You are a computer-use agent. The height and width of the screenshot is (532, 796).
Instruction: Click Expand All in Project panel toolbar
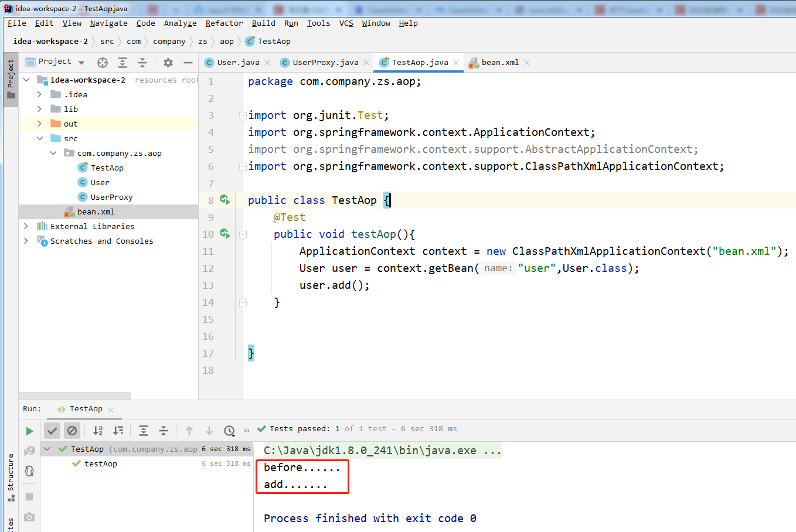pyautogui.click(x=123, y=63)
